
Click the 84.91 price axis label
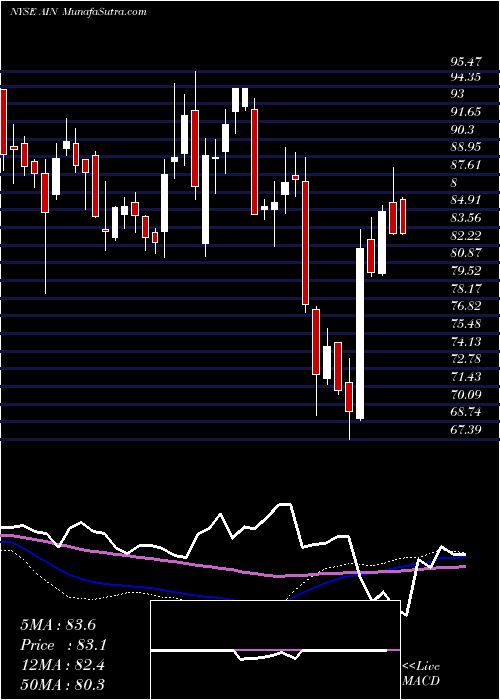(465, 200)
